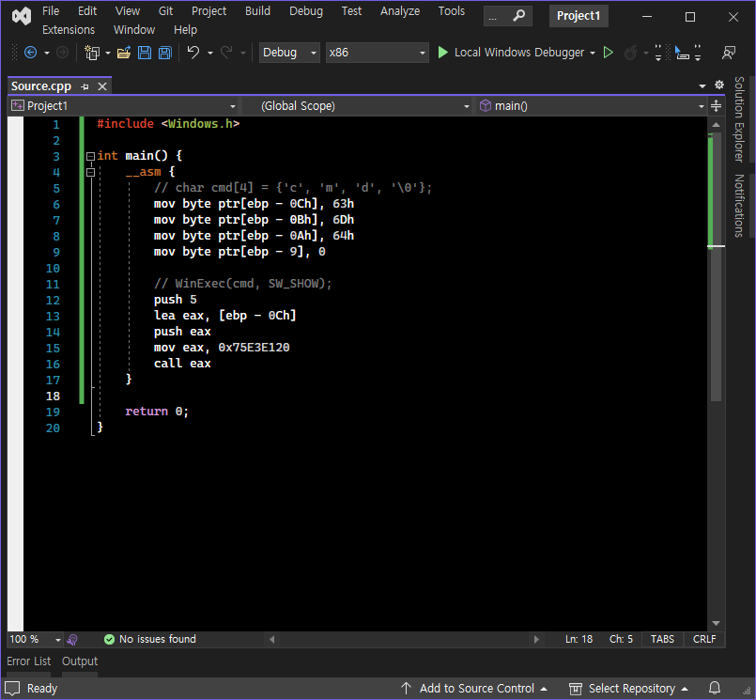Open the x86 platform dropdown

point(377,52)
